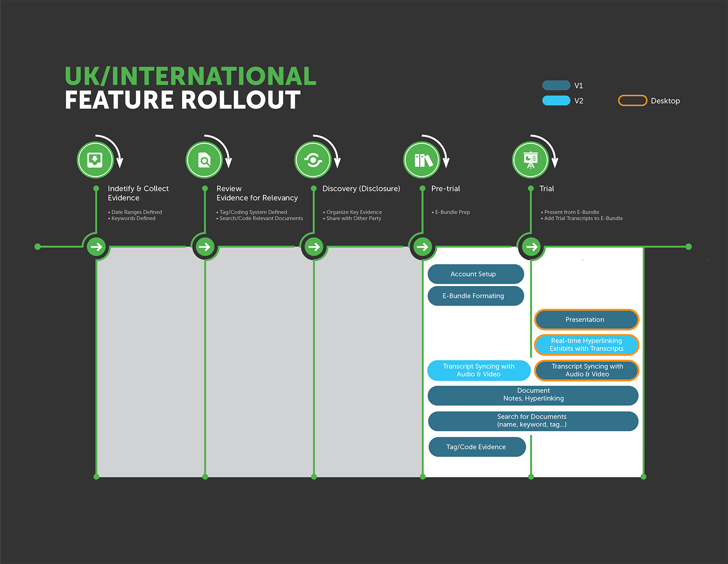Click the Search for Documents bar
The height and width of the screenshot is (564, 728).
point(533,421)
